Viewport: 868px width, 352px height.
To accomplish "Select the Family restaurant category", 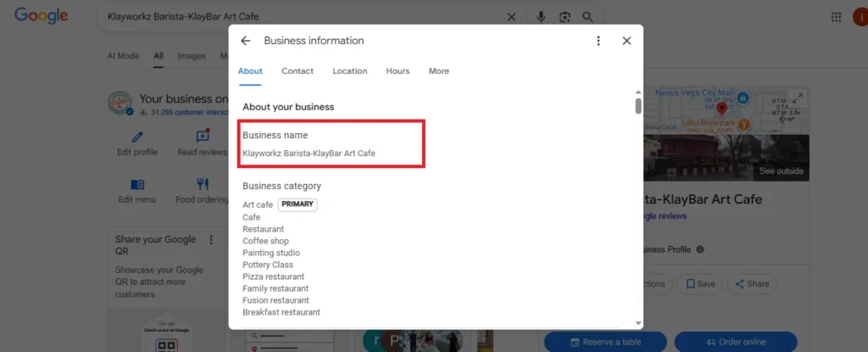I will tap(275, 288).
